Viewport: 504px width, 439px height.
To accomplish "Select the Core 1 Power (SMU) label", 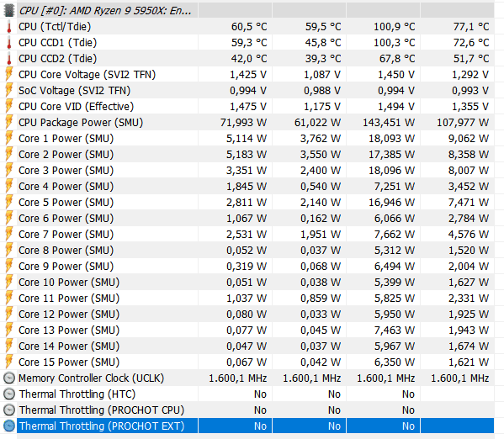I will 66,138.
